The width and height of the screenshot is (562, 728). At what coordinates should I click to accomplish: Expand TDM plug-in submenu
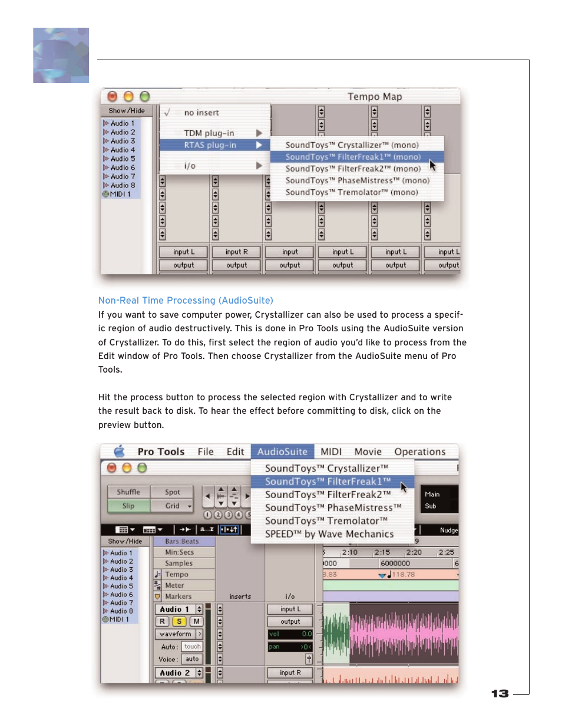tap(215, 133)
